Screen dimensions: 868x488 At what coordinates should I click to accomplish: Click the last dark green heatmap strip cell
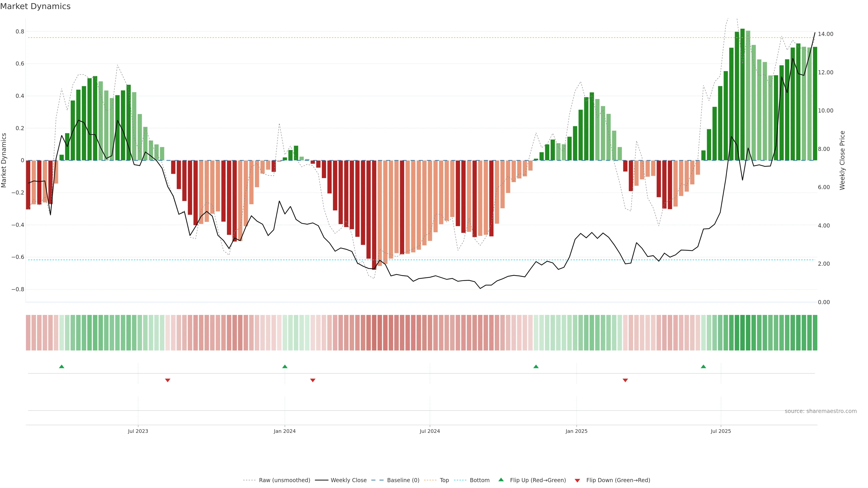tap(815, 333)
